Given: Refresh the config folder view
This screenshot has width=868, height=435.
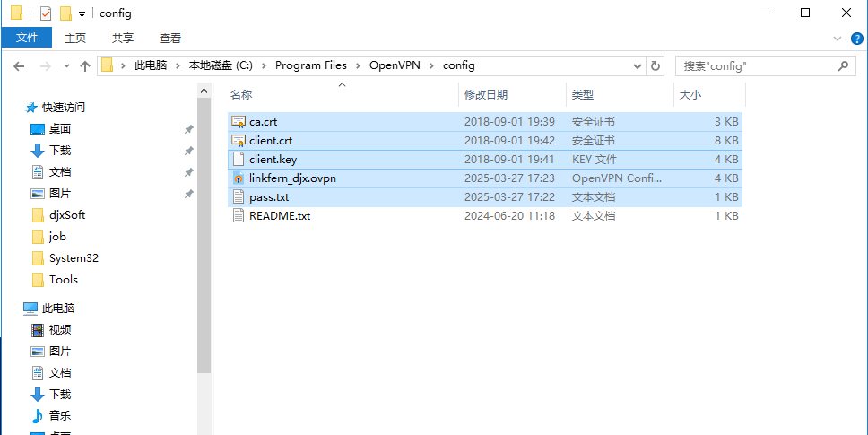Looking at the screenshot, I should [x=655, y=65].
